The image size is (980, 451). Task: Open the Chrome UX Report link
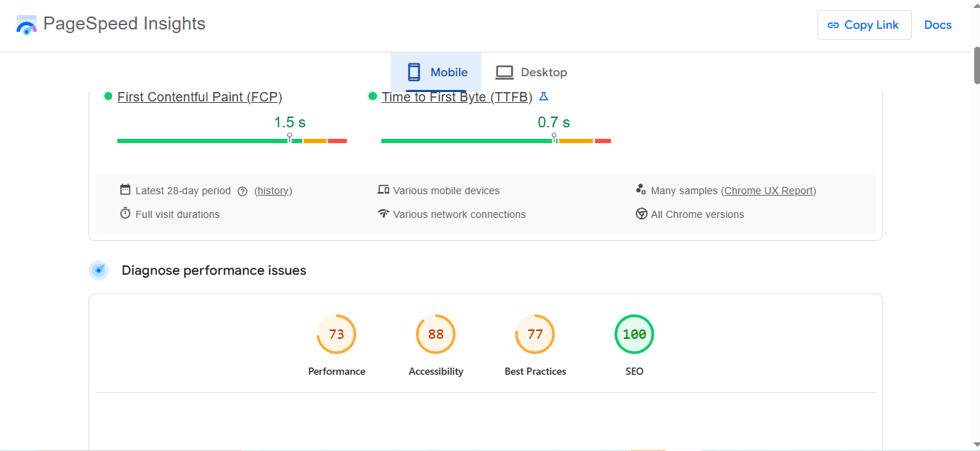(x=768, y=190)
